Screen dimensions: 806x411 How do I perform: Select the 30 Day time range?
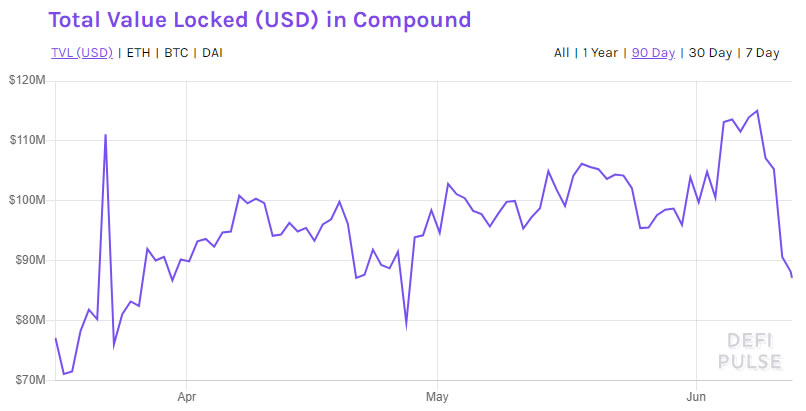[x=710, y=53]
